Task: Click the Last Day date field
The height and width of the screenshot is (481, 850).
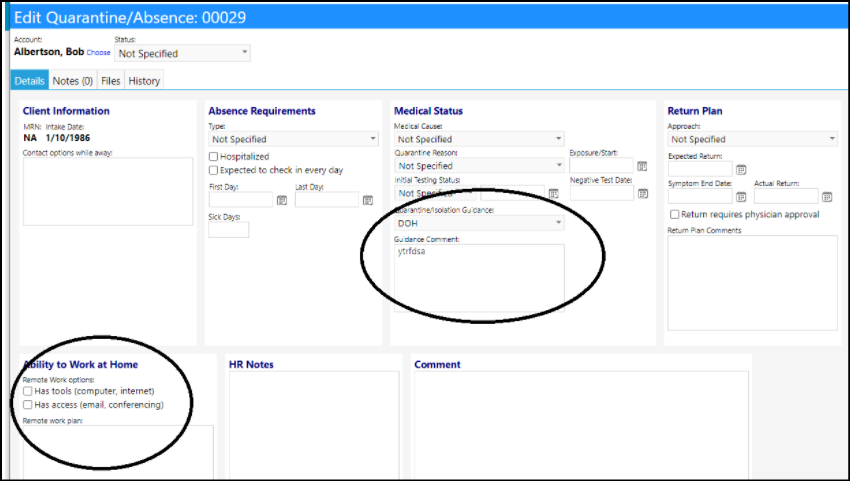Action: pos(327,200)
